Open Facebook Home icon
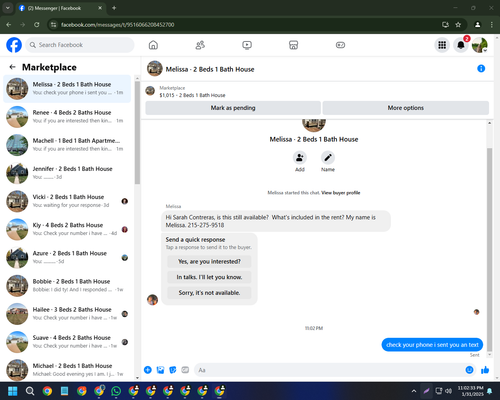 [x=153, y=45]
